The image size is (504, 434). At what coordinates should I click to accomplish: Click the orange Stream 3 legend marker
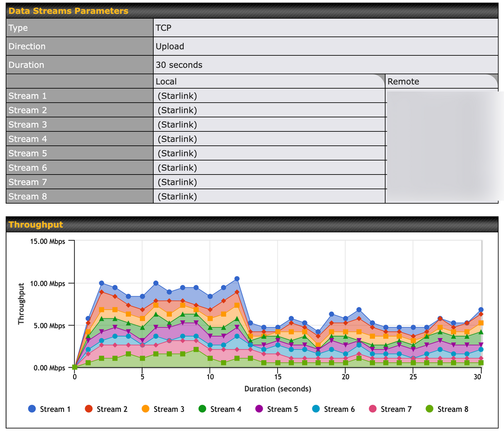pyautogui.click(x=145, y=409)
